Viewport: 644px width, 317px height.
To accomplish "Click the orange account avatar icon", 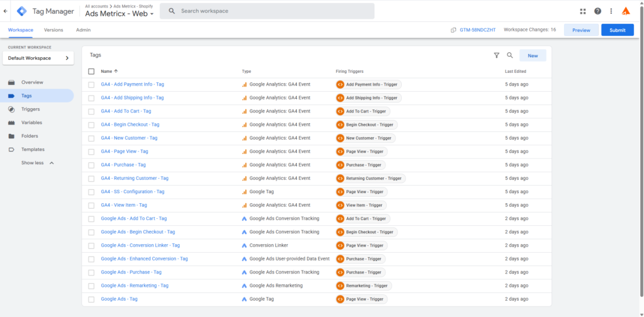I will pos(626,11).
